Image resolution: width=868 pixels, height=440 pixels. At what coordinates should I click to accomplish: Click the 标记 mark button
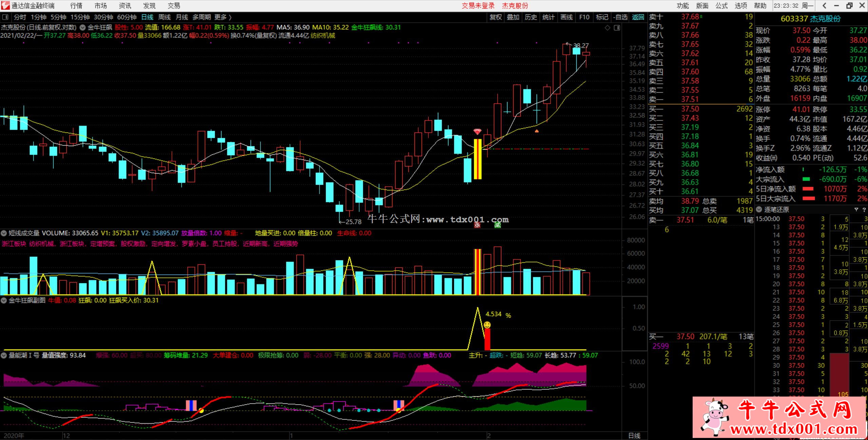(x=602, y=17)
